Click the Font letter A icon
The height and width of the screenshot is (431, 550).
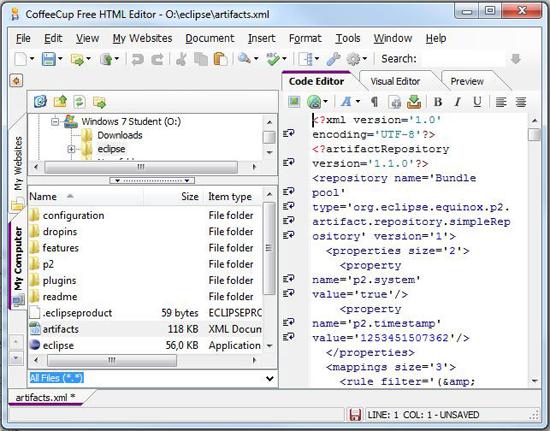tap(346, 102)
